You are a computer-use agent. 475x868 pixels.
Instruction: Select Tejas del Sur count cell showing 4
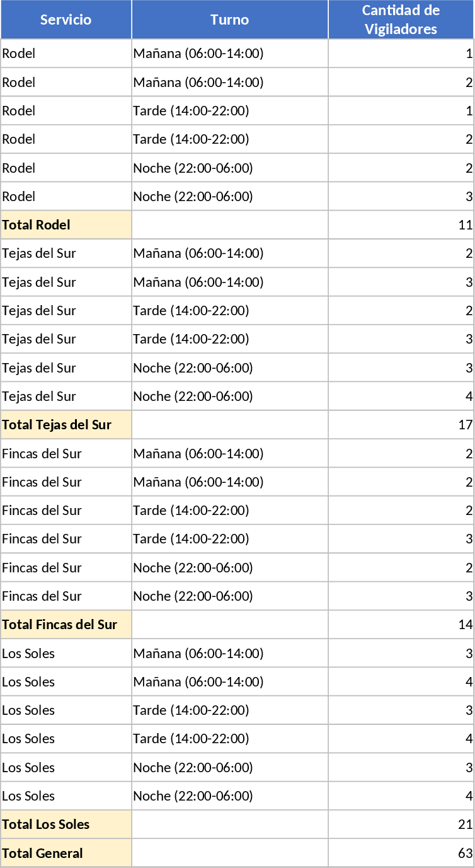click(x=401, y=396)
